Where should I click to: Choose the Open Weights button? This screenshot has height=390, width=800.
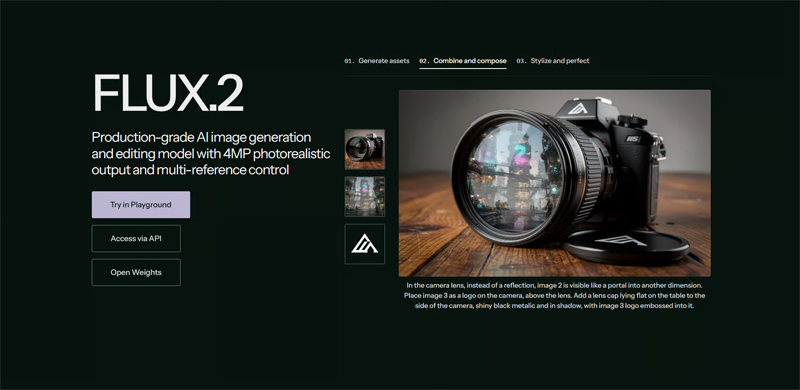(x=136, y=272)
